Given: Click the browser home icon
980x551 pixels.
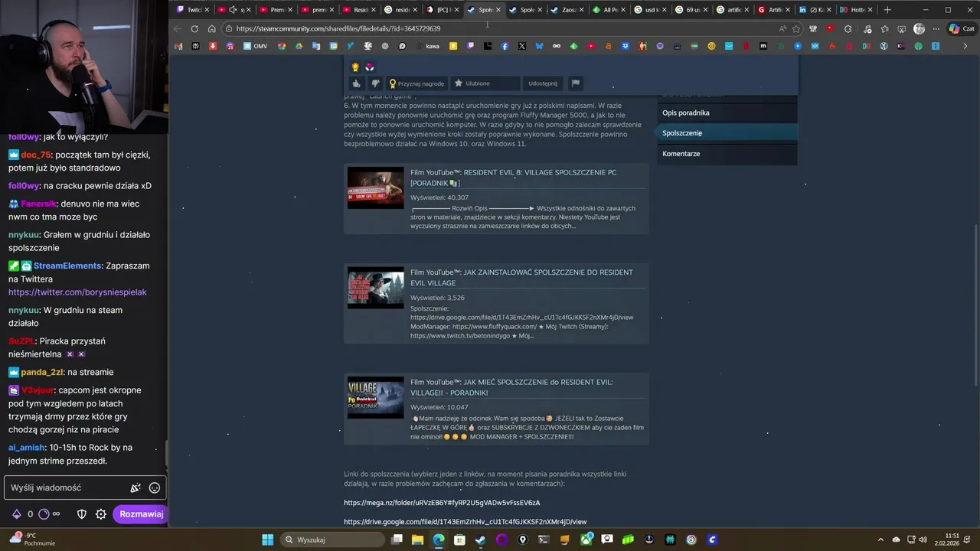Looking at the screenshot, I should pos(212,28).
